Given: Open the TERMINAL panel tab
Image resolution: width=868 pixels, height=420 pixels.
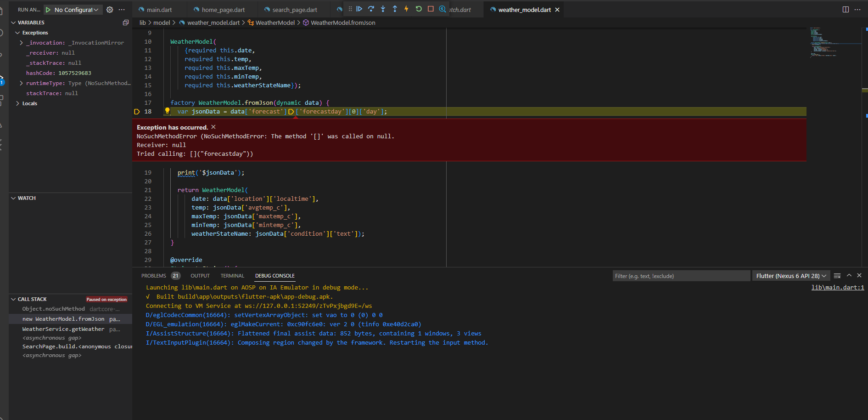Looking at the screenshot, I should pos(232,276).
